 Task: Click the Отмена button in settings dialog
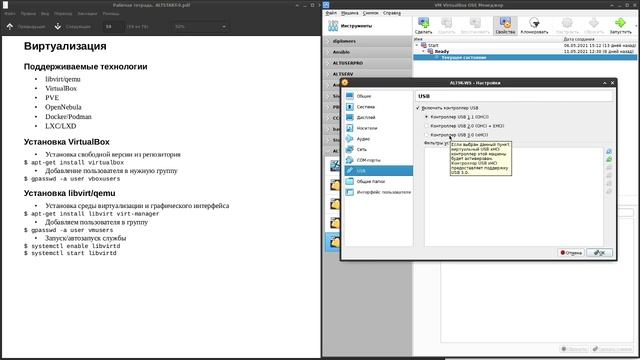571,253
